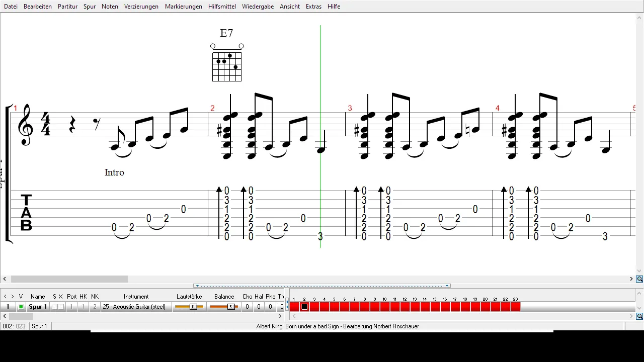Image resolution: width=644 pixels, height=362 pixels.
Task: Open the Datei menu
Action: tap(11, 7)
